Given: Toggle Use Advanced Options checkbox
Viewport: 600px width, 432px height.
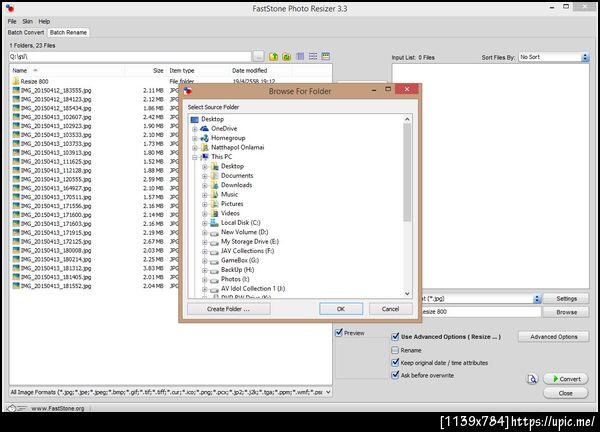Looking at the screenshot, I should [395, 337].
